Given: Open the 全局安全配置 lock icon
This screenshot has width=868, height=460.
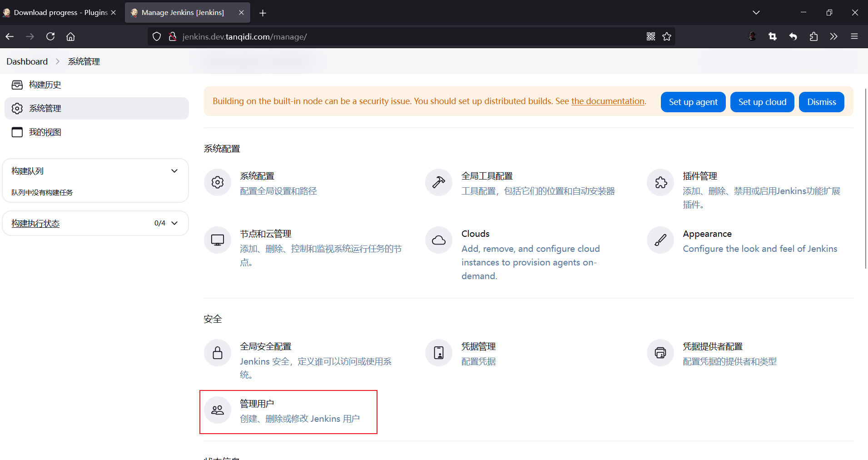Looking at the screenshot, I should (x=218, y=353).
